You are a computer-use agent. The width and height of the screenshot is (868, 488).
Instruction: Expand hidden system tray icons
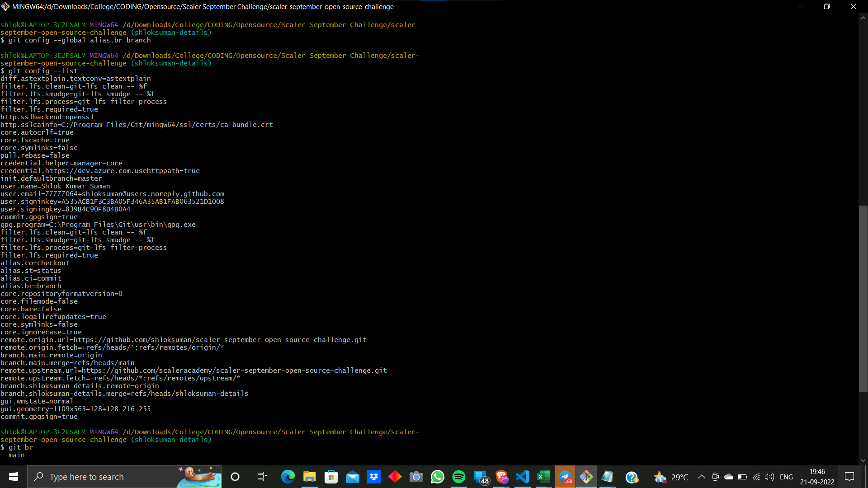[702, 477]
